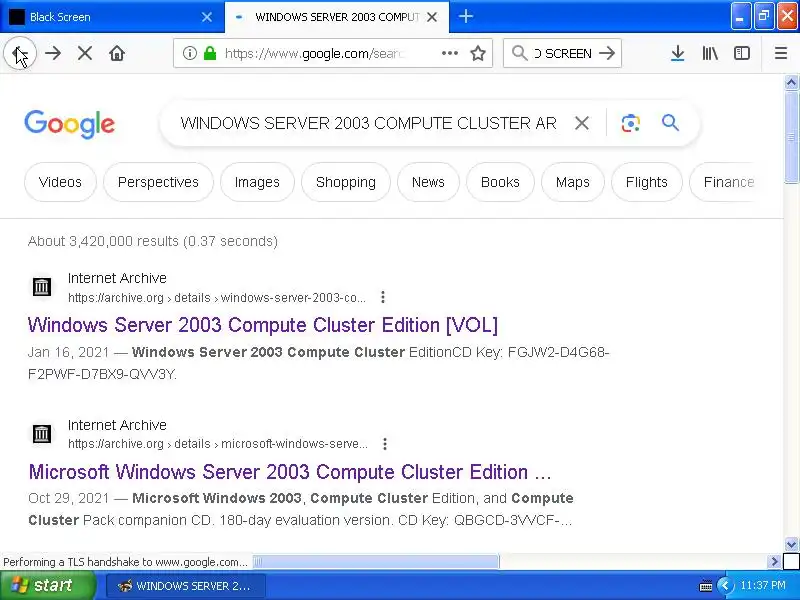Click the first result's Internet Archive favicon
The width and height of the screenshot is (800, 600).
pyautogui.click(x=42, y=287)
